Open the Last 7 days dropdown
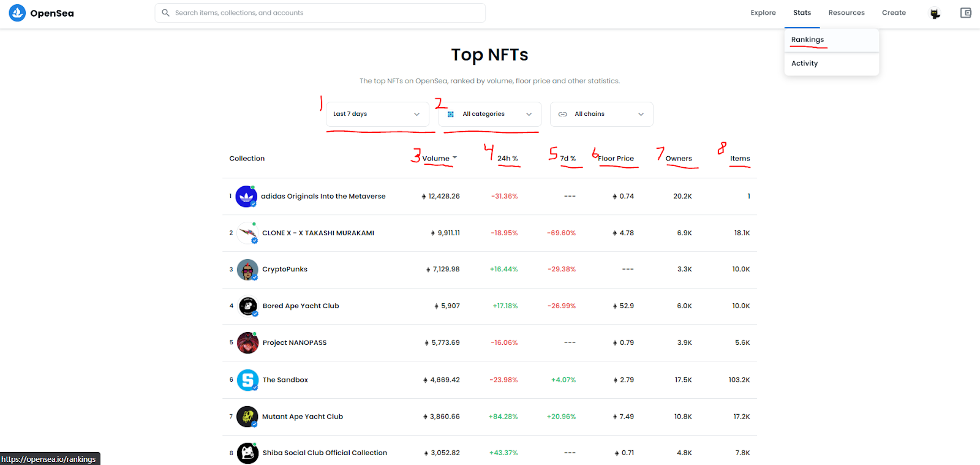 (x=377, y=114)
